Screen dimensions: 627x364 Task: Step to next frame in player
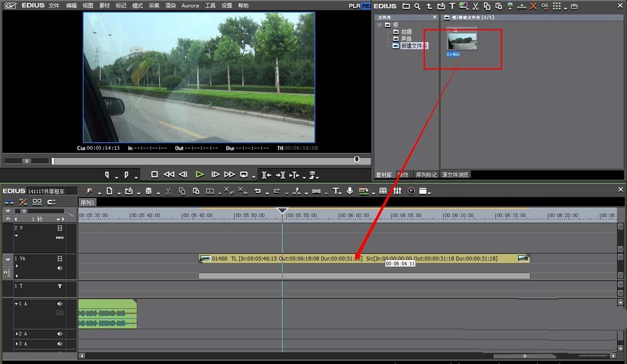(215, 174)
